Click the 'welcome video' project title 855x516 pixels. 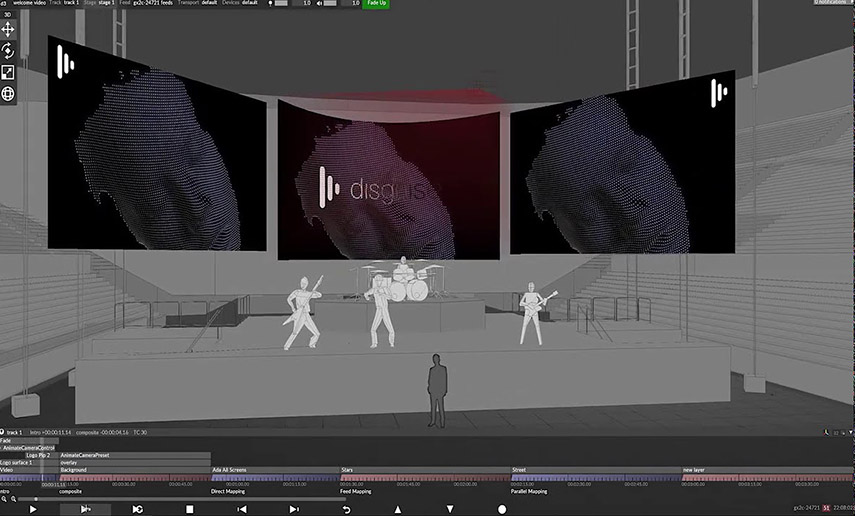point(29,3)
